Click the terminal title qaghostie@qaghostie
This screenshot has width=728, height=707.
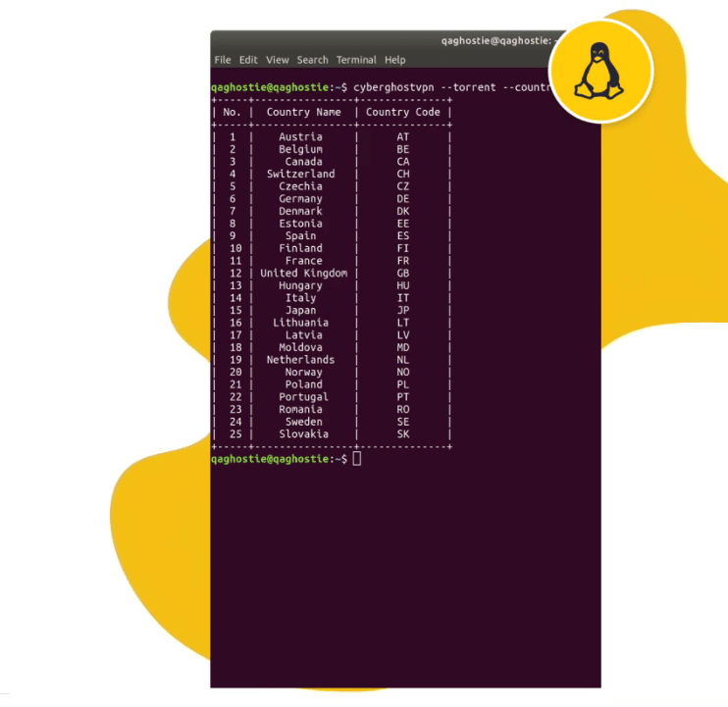[x=495, y=41]
